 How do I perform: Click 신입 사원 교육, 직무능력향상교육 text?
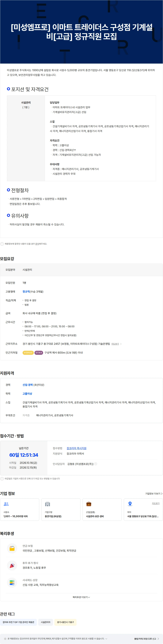tap(41, 585)
